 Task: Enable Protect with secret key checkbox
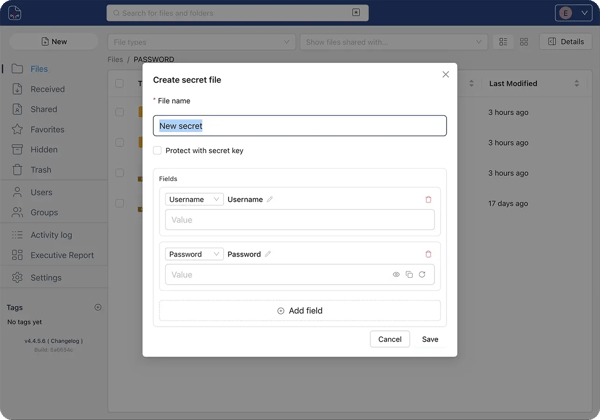(158, 151)
